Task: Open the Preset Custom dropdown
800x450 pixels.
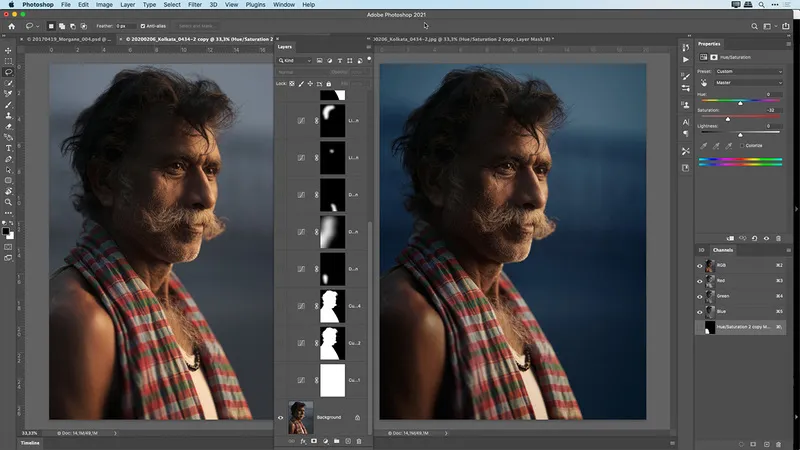Action: pyautogui.click(x=748, y=71)
